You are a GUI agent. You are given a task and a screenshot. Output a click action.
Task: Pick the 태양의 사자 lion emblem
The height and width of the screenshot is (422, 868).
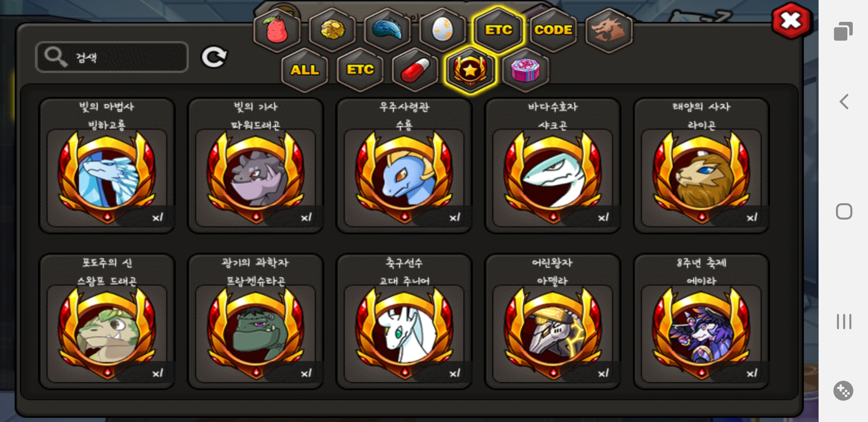click(x=701, y=166)
